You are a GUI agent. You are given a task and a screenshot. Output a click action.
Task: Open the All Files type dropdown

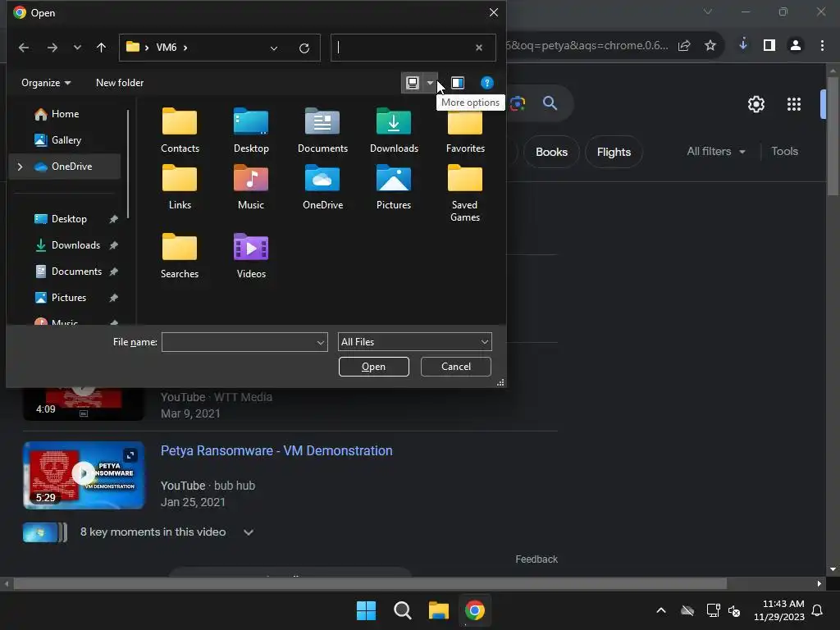414,342
